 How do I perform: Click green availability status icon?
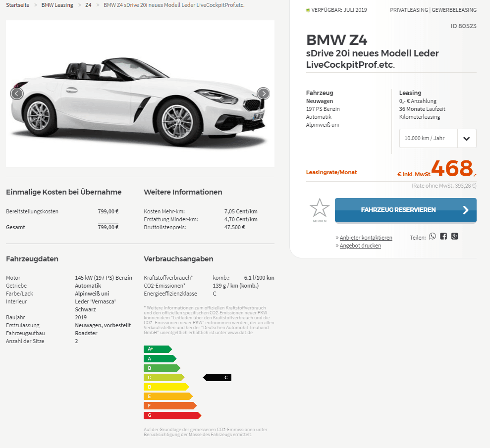click(308, 10)
